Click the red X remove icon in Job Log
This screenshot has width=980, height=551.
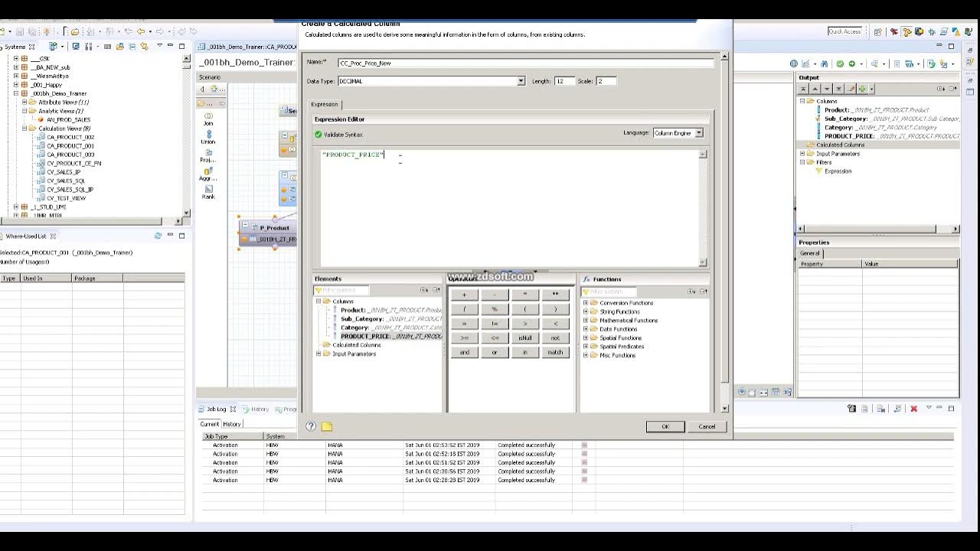pyautogui.click(x=913, y=409)
